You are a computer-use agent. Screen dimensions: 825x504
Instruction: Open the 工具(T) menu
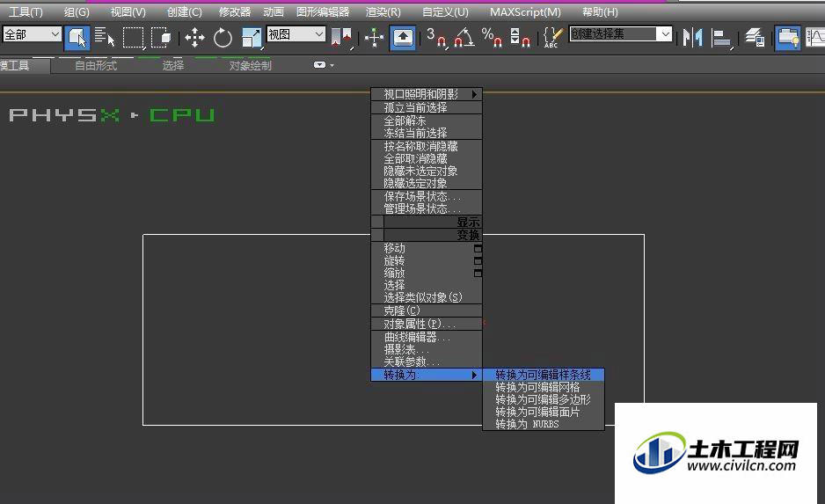click(26, 11)
